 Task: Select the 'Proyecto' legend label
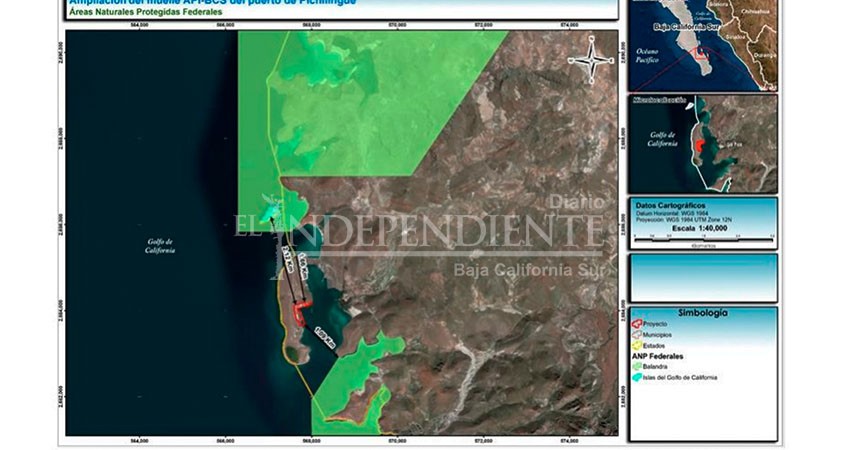pos(655,324)
